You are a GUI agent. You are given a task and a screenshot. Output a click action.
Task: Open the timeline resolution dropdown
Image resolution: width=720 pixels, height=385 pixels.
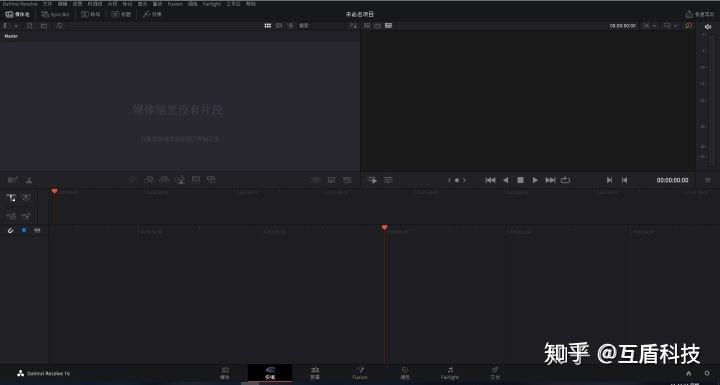[649, 26]
